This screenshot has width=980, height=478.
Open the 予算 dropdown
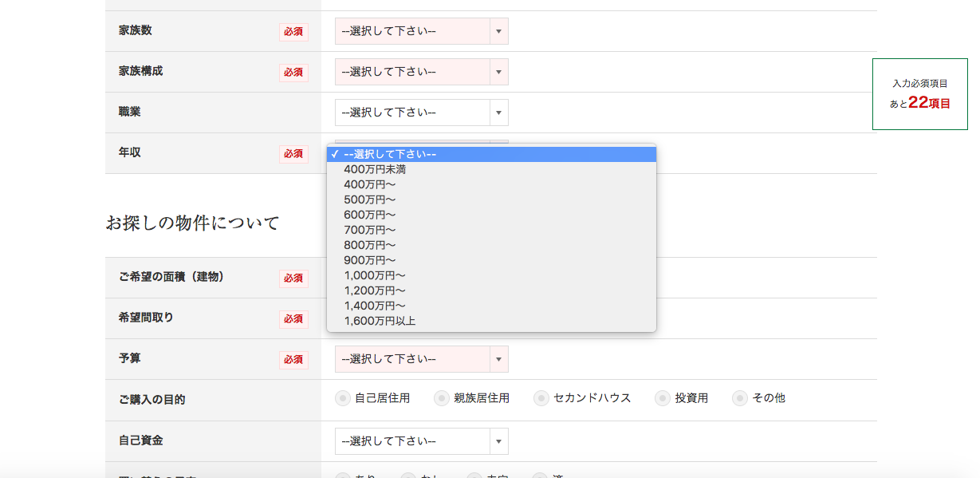[x=421, y=359]
